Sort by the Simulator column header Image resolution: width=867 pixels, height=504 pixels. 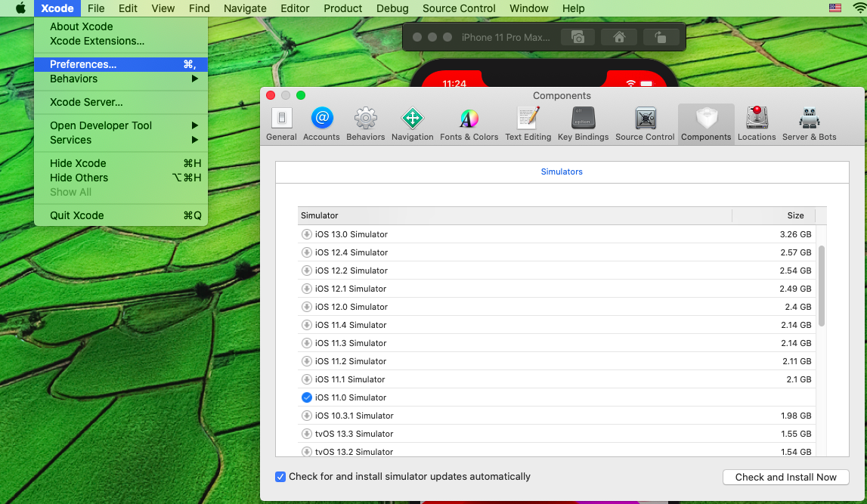[x=514, y=215]
